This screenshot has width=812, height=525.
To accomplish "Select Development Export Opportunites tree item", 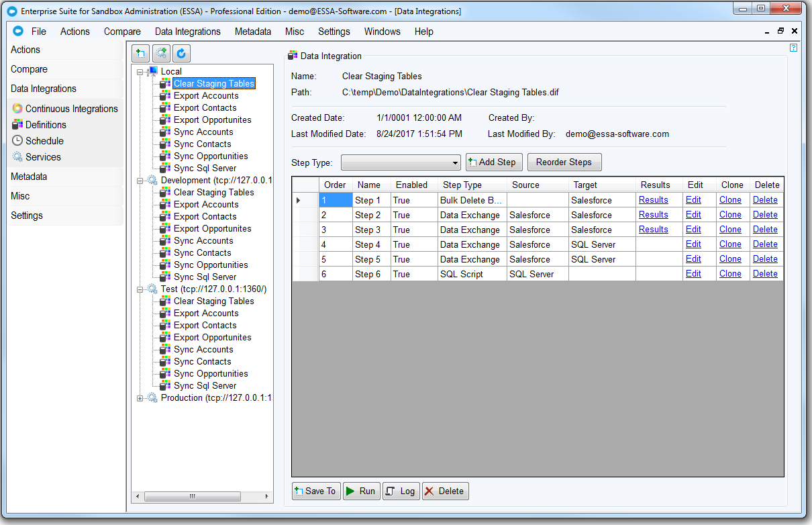I will coord(212,228).
